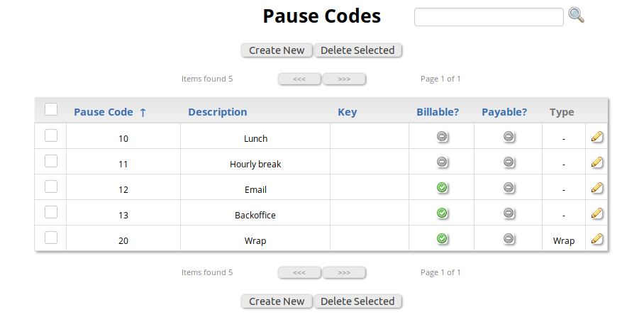Click grey billable icon for Lunch
644x317 pixels.
[442, 136]
